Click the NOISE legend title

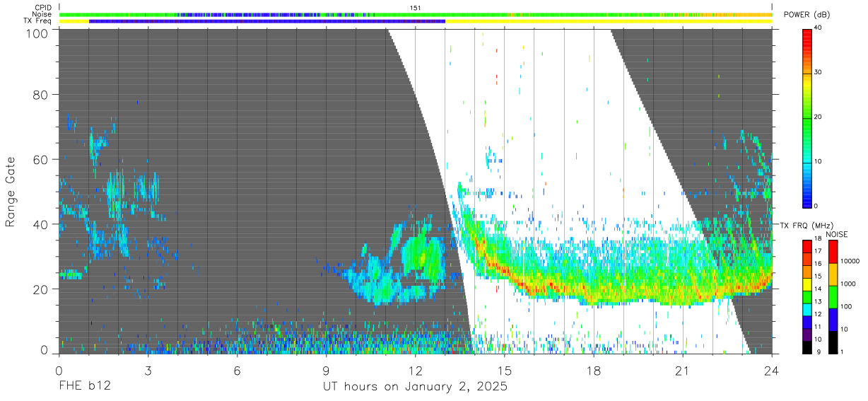tap(837, 234)
